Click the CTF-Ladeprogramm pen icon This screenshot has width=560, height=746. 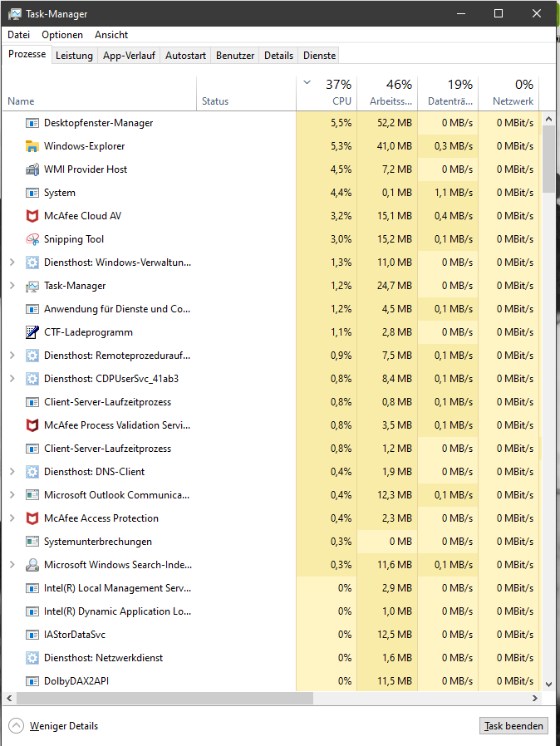tap(32, 332)
